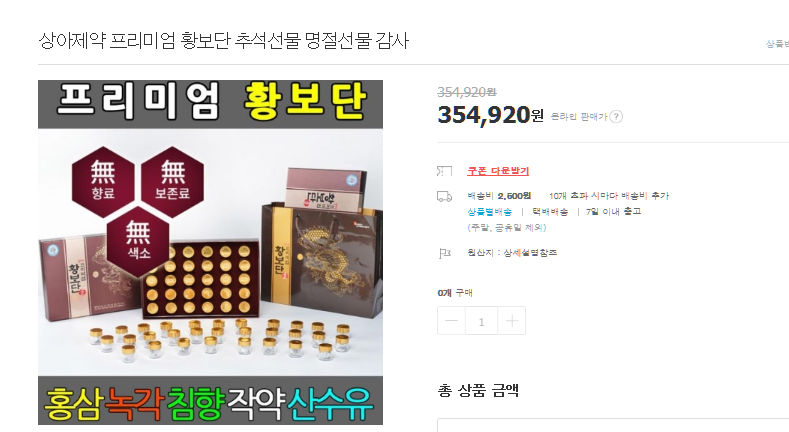Open the 상품별배송 shipping link
This screenshot has height=432, width=789.
pyautogui.click(x=490, y=212)
